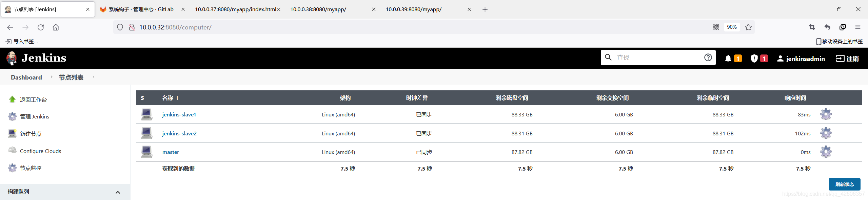Sort by the S status column header
The height and width of the screenshot is (200, 868).
142,98
